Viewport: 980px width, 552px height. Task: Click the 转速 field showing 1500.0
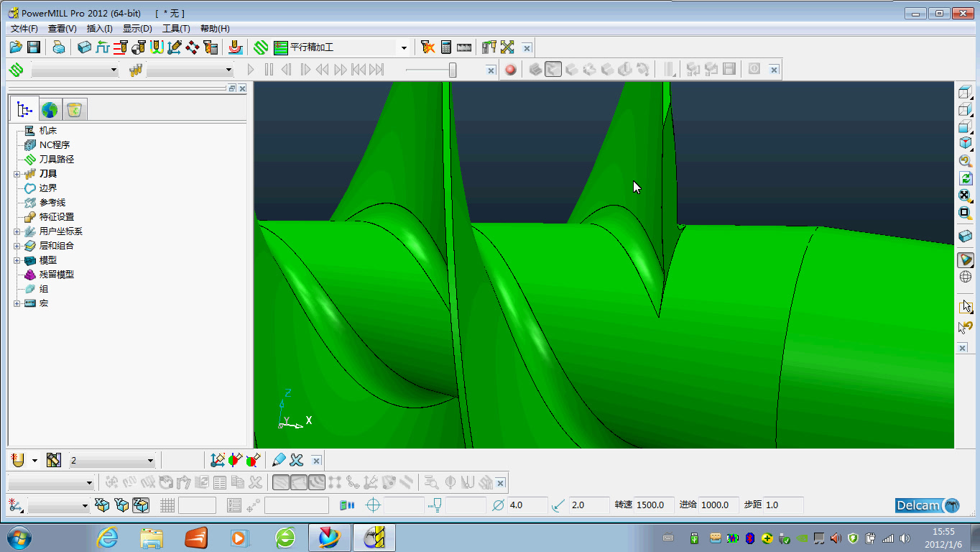[x=655, y=505]
